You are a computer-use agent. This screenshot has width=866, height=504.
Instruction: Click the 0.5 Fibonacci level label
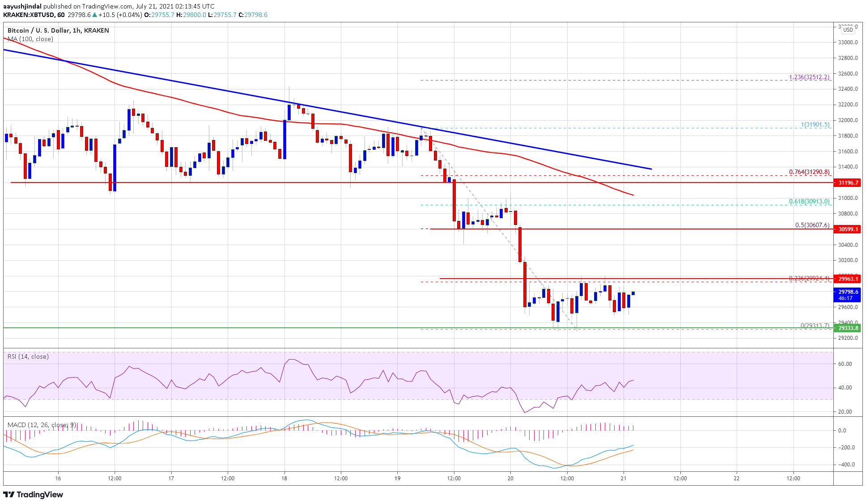[812, 225]
